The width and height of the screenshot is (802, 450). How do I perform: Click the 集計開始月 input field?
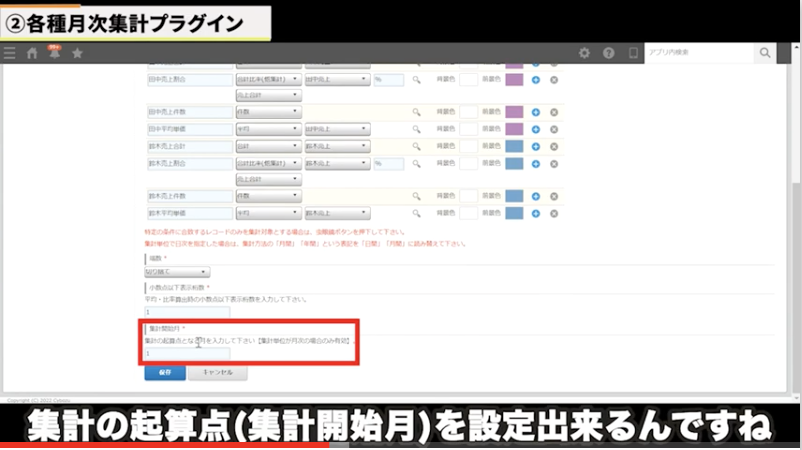tap(188, 353)
